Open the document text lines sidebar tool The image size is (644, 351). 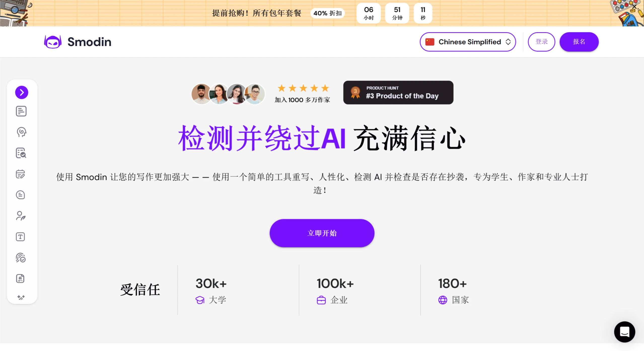21,111
